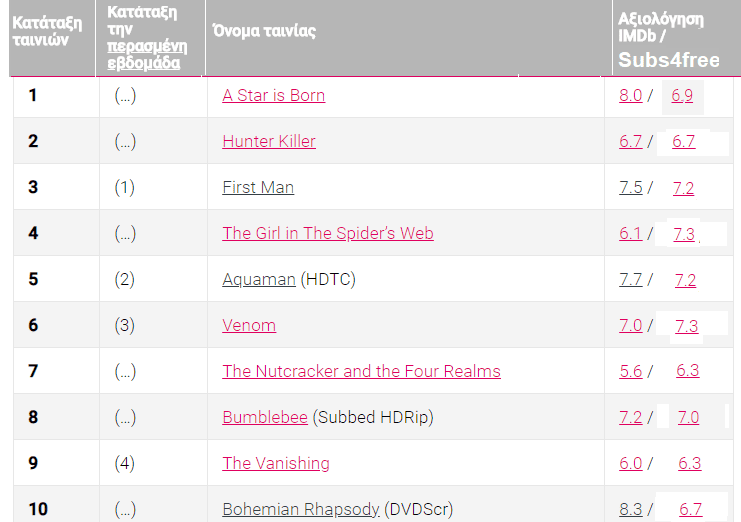Screen dimensions: 741x522
Task: Open IMDb rating 7.5 for First Man
Action: pos(630,188)
